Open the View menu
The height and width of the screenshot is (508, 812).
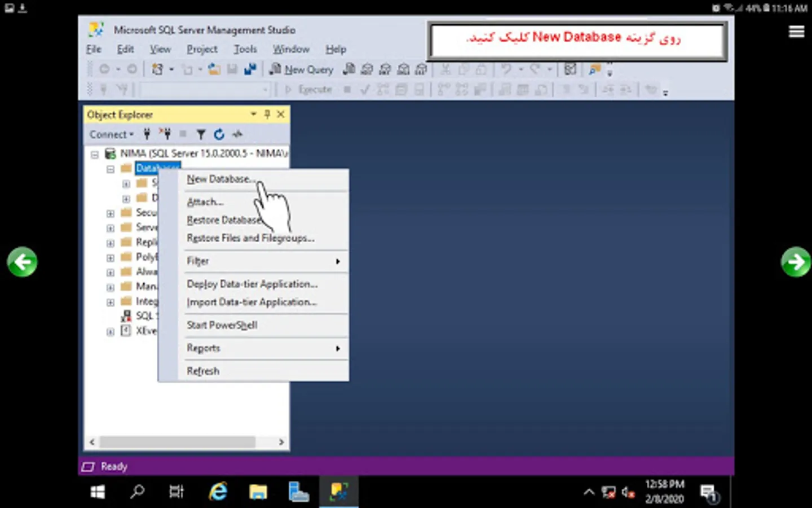coord(160,49)
